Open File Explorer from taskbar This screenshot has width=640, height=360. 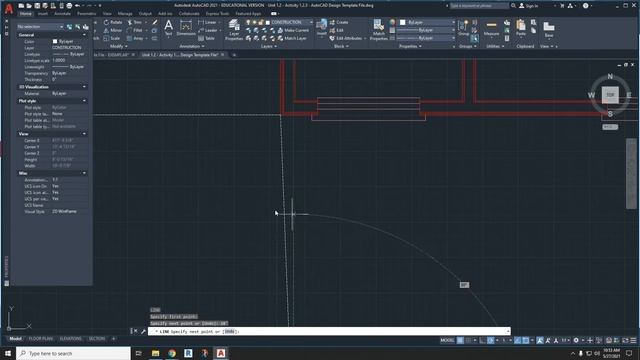[155, 353]
